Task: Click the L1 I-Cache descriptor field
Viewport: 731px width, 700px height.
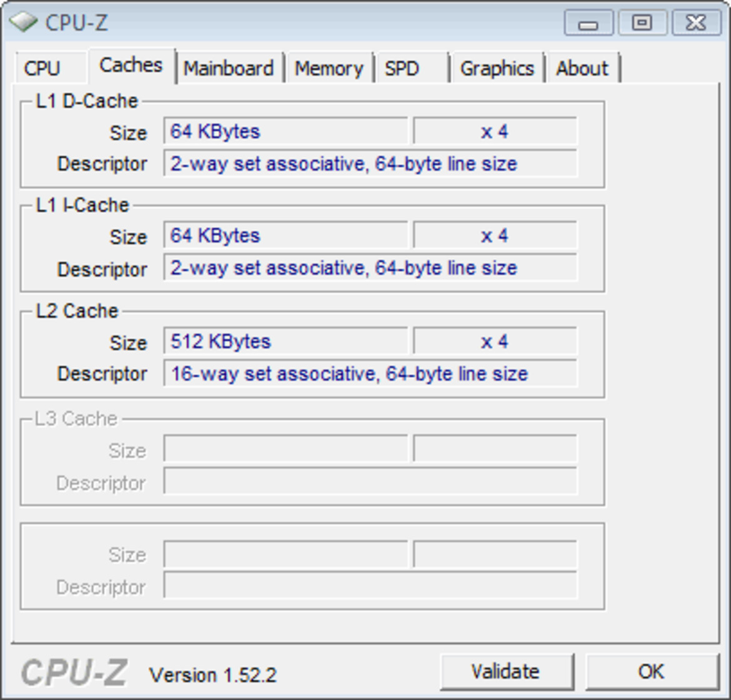Action: click(x=370, y=267)
